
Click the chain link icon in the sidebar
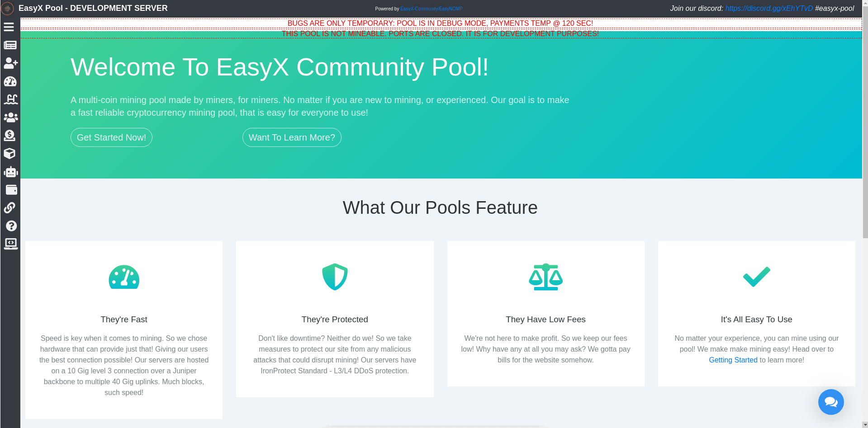coord(9,208)
